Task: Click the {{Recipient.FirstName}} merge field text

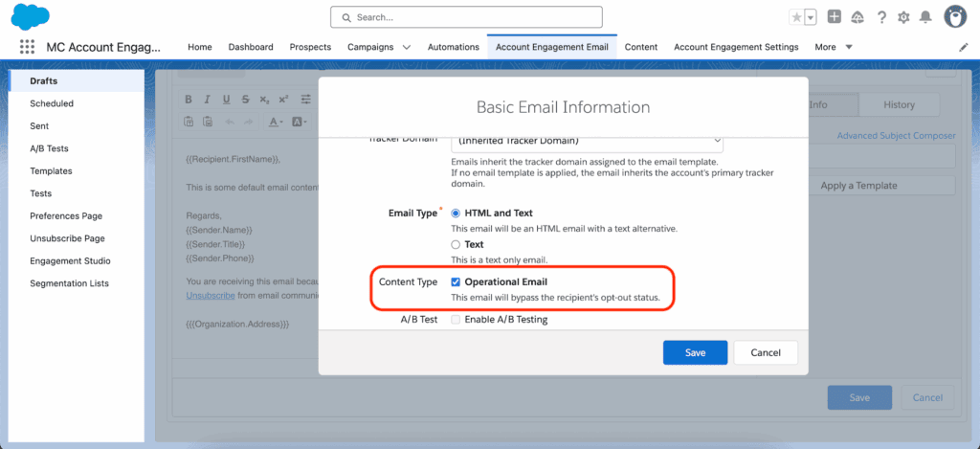Action: click(x=232, y=160)
